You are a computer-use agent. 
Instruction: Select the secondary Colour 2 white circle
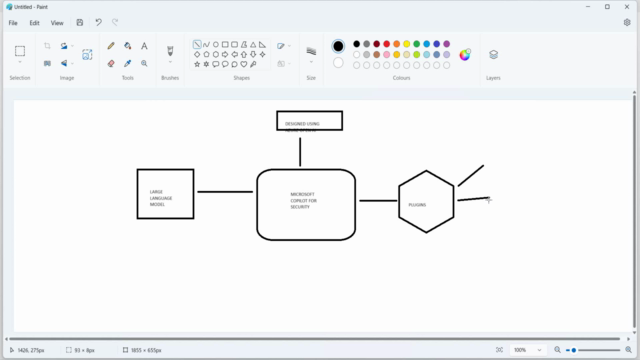point(338,63)
